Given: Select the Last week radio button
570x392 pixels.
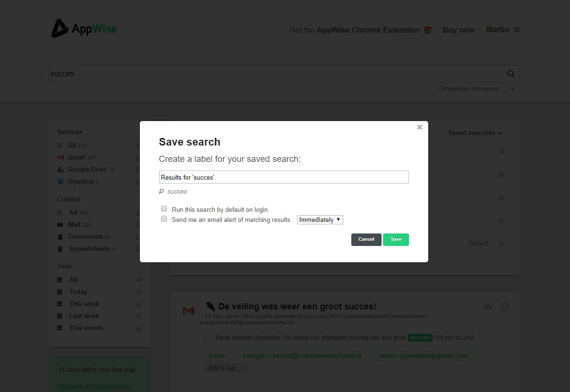Looking at the screenshot, I should [139, 316].
